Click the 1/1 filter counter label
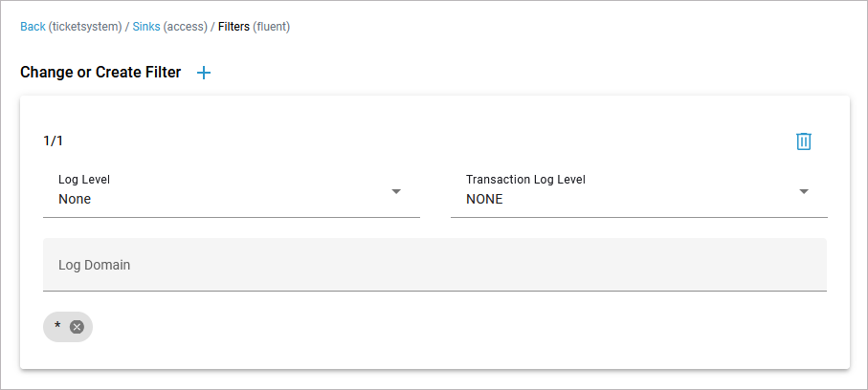This screenshot has width=868, height=390. tap(54, 141)
